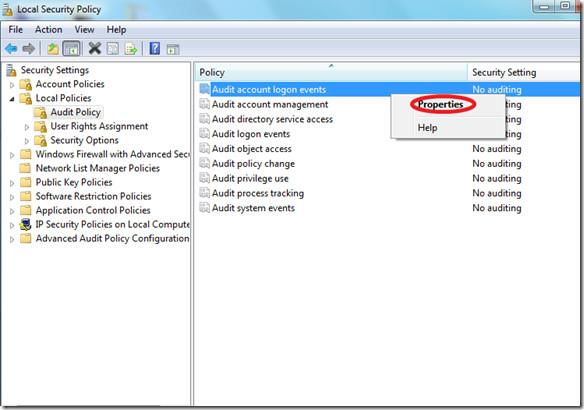Expand Windows Firewall with Advanced Security node
This screenshot has width=584, height=410.
click(12, 155)
